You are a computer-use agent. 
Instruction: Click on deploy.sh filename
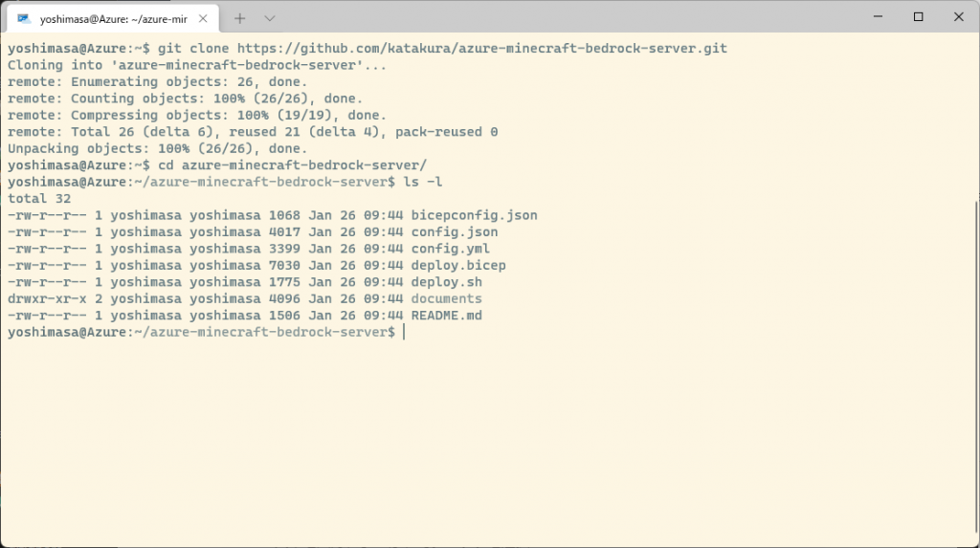pyautogui.click(x=446, y=282)
